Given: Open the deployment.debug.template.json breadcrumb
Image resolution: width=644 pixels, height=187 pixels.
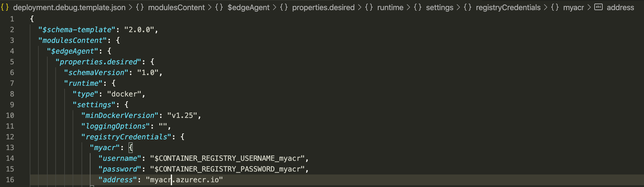Looking at the screenshot, I should (x=69, y=7).
